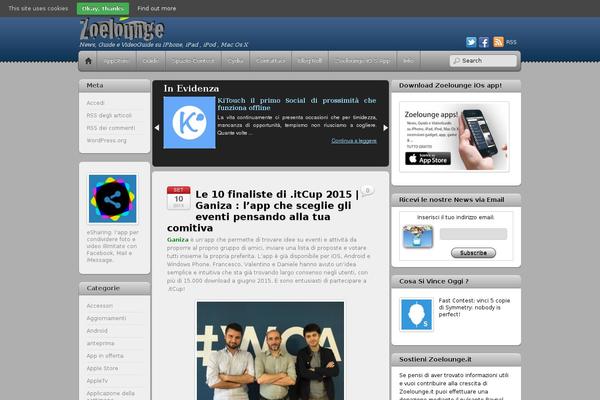Screen dimensions: 600x400
Task: Click the email address input field
Action: pos(473,234)
